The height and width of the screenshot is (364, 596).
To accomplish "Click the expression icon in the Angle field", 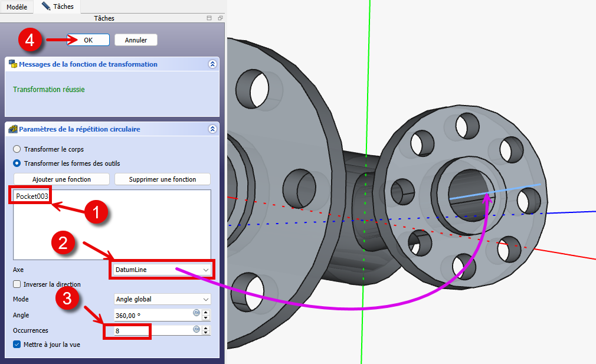I will (x=197, y=313).
